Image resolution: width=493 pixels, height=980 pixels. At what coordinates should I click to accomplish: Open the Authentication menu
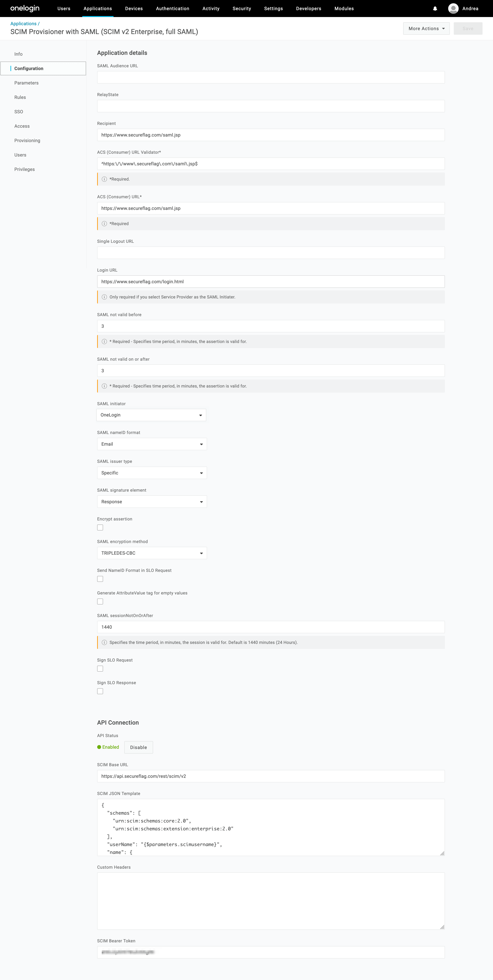tap(173, 8)
